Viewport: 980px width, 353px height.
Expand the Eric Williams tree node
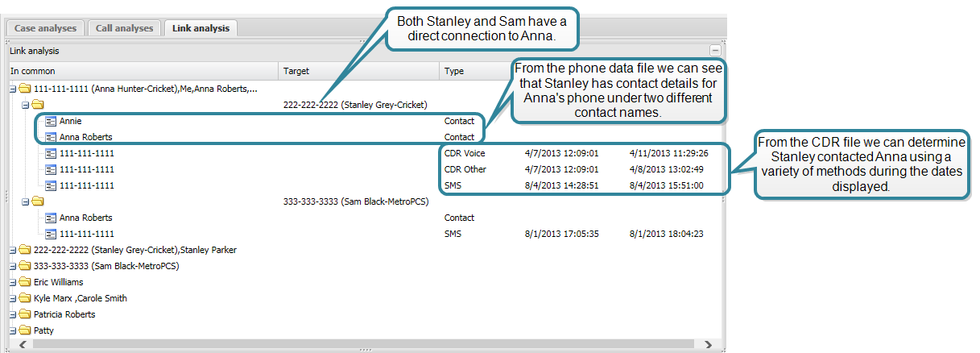point(13,282)
